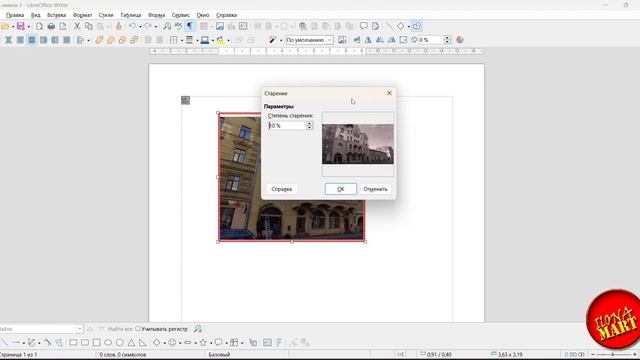Click the Insert Line icon in top toolbar
Viewport: 640px width, 360px height.
(x=389, y=27)
